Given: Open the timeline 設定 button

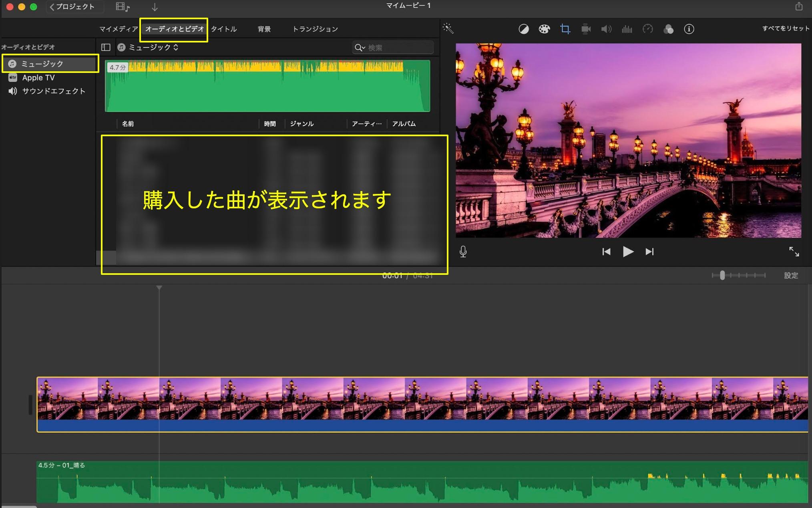Looking at the screenshot, I should pyautogui.click(x=791, y=276).
